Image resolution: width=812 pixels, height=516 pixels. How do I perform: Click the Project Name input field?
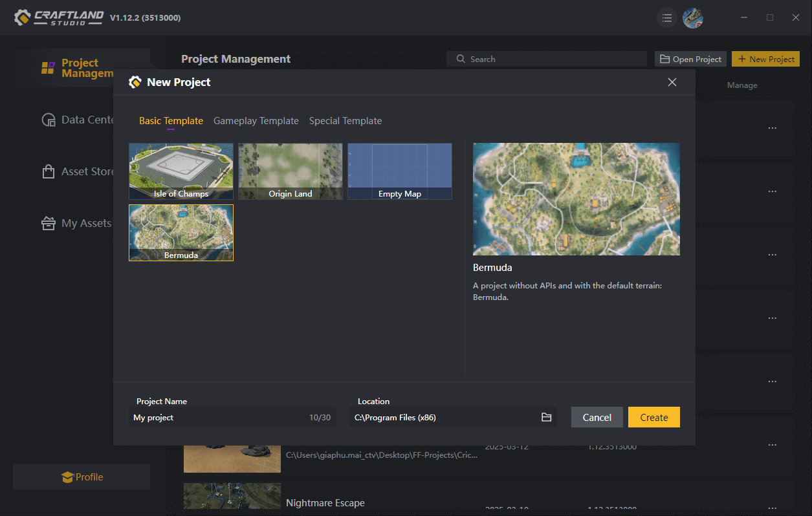(232, 418)
